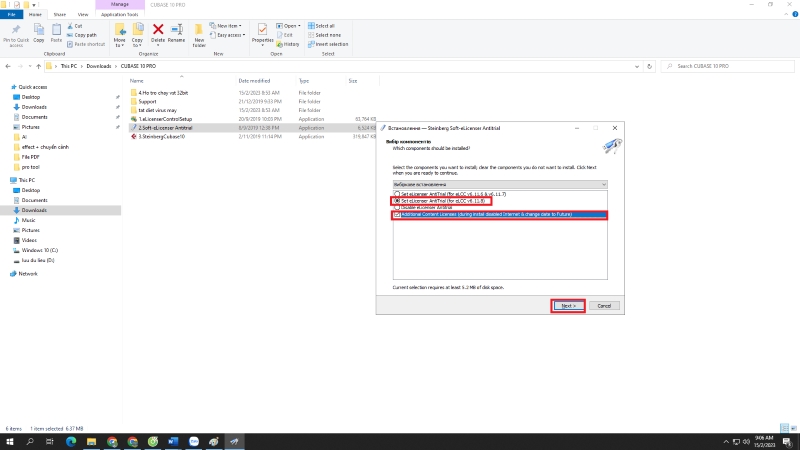800x450 pixels.
Task: Open the recent locations dropdown arrow
Action: click(x=30, y=66)
